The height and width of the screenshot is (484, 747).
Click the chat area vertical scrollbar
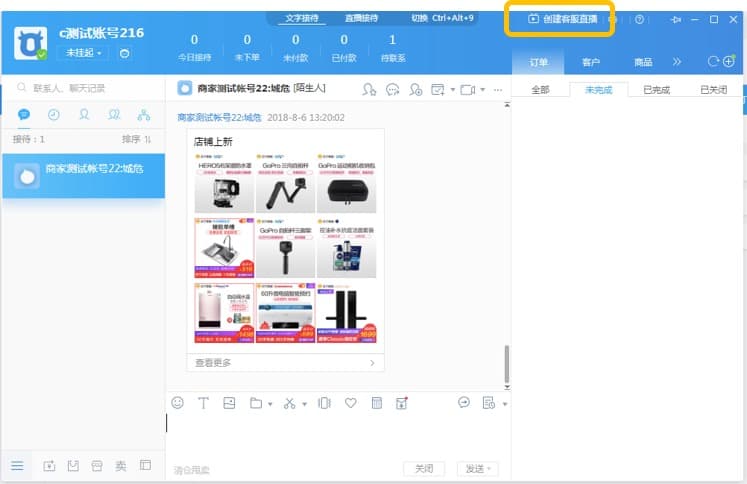506,364
